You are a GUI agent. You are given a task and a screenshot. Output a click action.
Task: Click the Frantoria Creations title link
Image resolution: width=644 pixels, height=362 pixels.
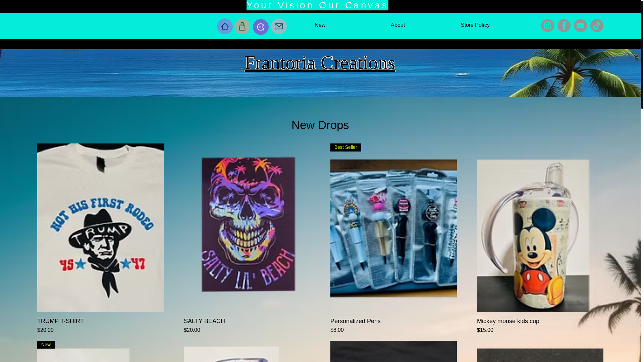(x=320, y=63)
